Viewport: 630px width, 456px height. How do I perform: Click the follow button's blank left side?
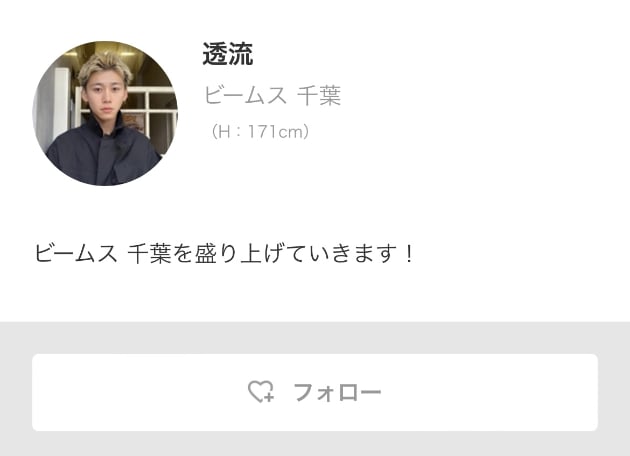click(x=137, y=393)
